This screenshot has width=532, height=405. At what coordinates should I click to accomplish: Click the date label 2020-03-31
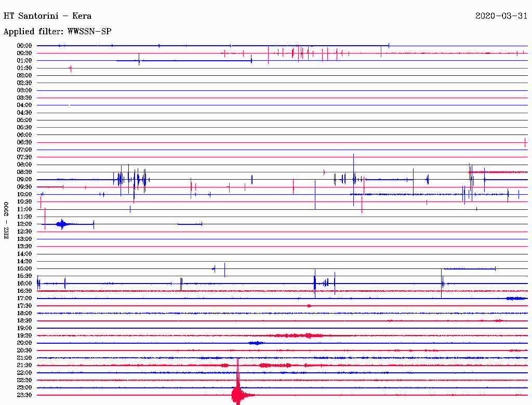(x=501, y=16)
